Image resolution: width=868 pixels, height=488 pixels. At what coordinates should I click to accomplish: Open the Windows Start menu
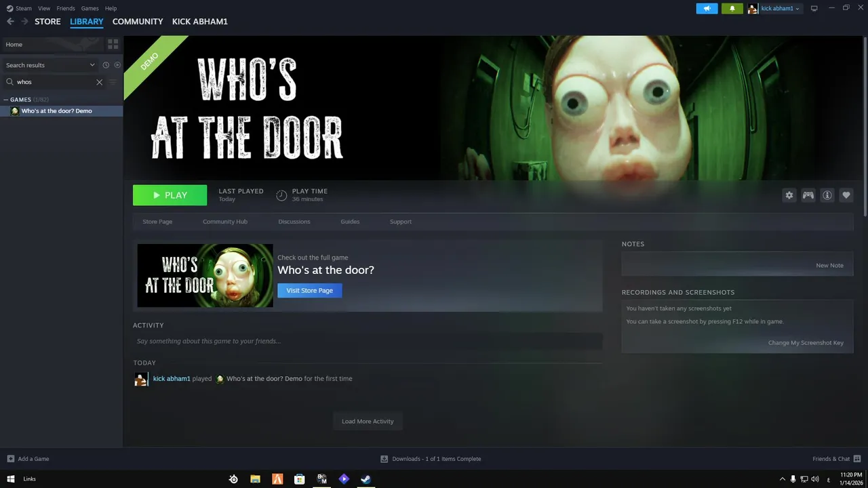click(10, 479)
